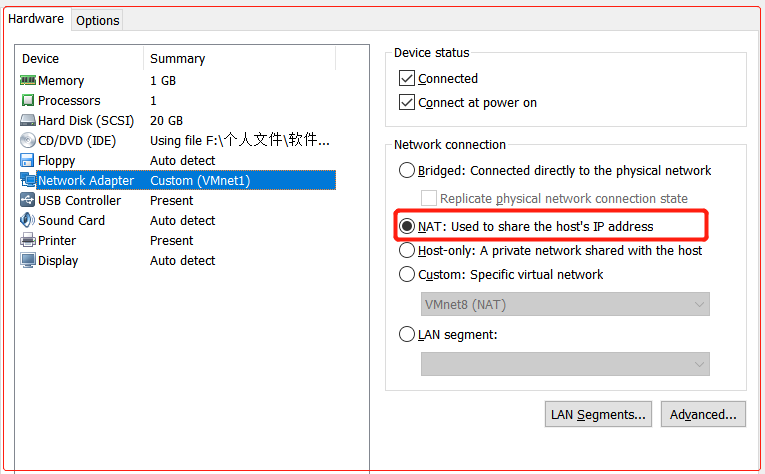Click the Sound Card speaker icon
This screenshot has width=765, height=474.
tap(27, 220)
